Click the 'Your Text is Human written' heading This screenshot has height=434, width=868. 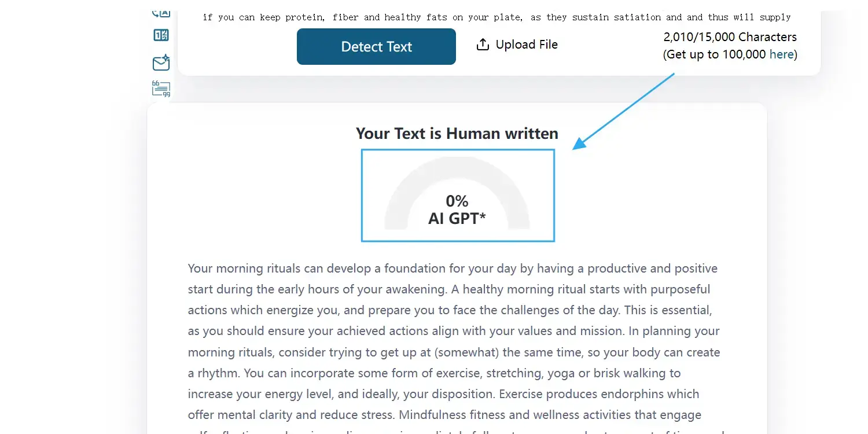point(457,134)
